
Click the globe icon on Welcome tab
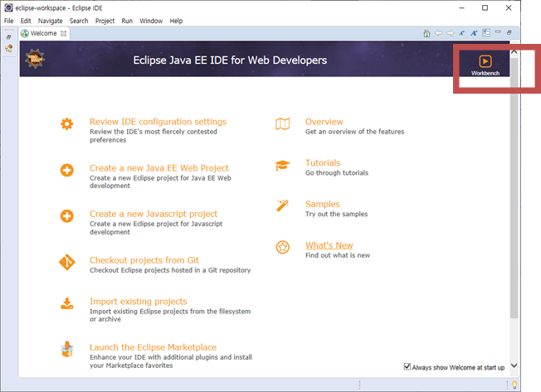(25, 33)
